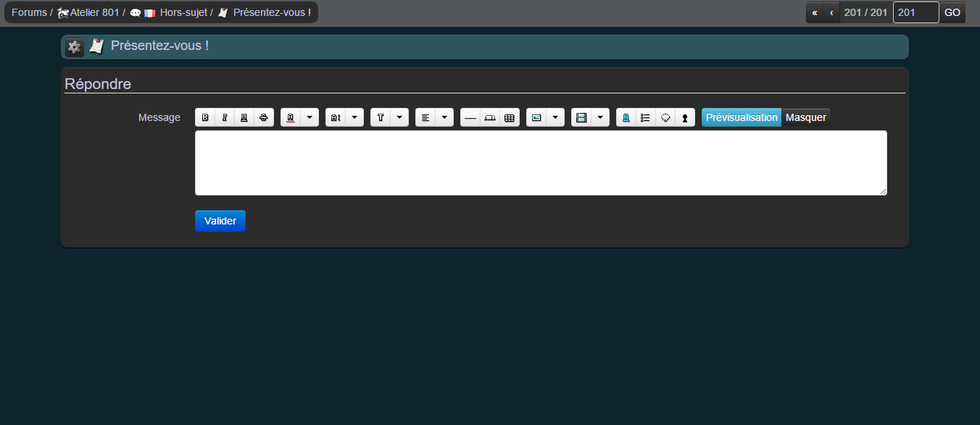Insert a horizontal line
Screen dimensions: 980x425
pyautogui.click(x=470, y=117)
